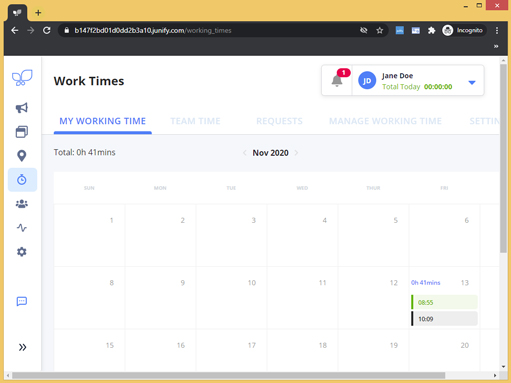Click the Incognito profile button
Image resolution: width=511 pixels, height=383 pixels.
[x=463, y=30]
